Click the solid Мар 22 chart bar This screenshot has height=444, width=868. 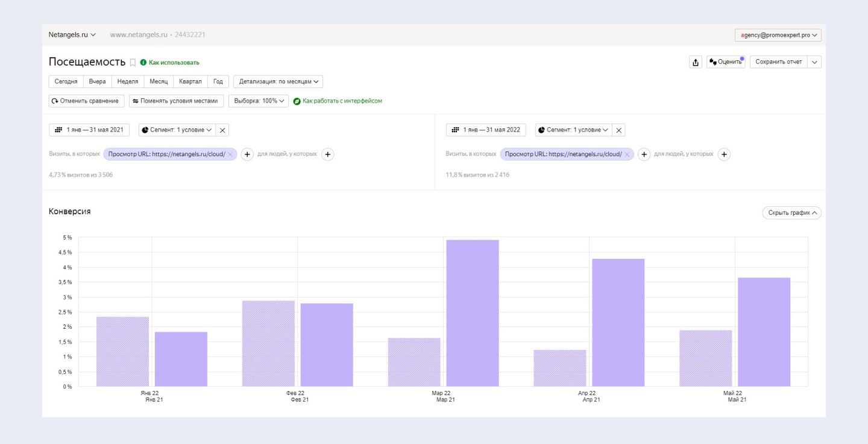click(473, 312)
